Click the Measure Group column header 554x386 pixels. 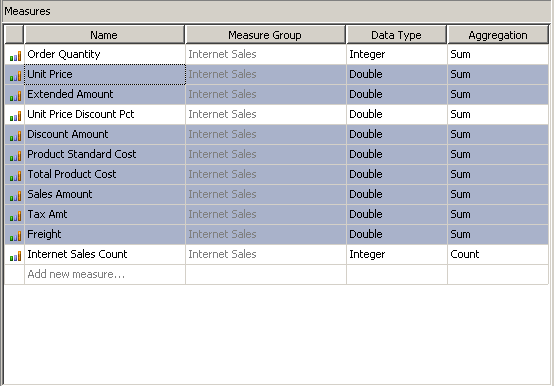pyautogui.click(x=265, y=35)
